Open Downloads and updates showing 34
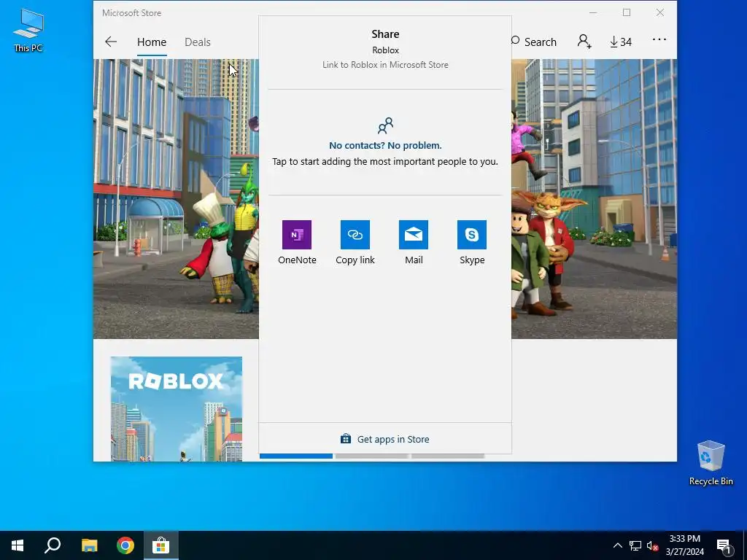 click(621, 42)
